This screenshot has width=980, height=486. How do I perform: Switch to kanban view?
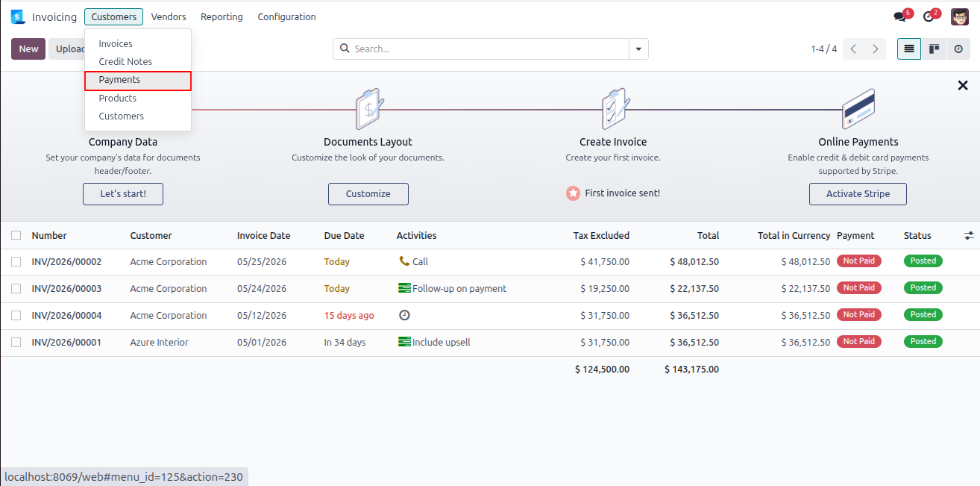click(x=934, y=49)
